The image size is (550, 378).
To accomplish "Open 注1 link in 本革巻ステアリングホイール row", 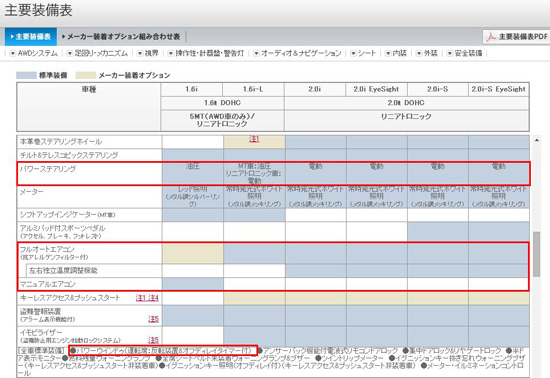I will click(x=254, y=139).
